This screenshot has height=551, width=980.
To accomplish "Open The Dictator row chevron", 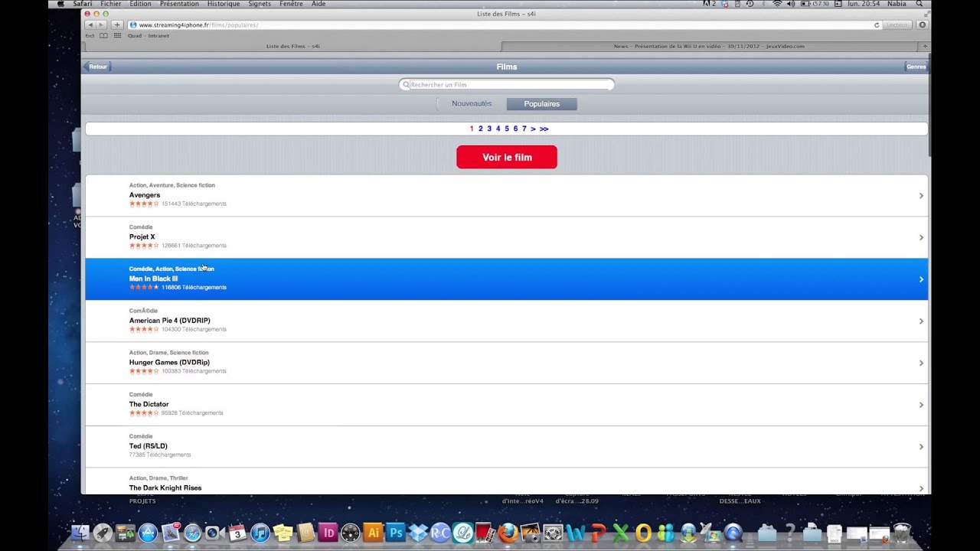I will (921, 405).
